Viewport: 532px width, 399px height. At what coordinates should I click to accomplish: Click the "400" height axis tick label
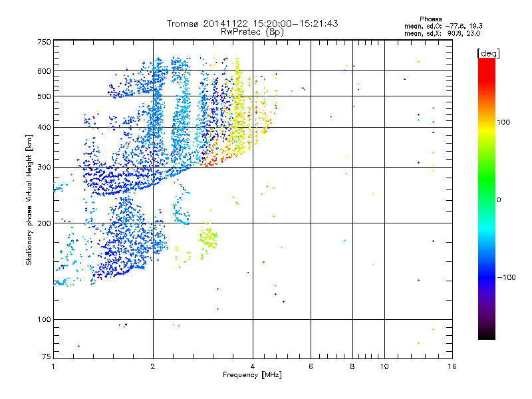[x=44, y=127]
